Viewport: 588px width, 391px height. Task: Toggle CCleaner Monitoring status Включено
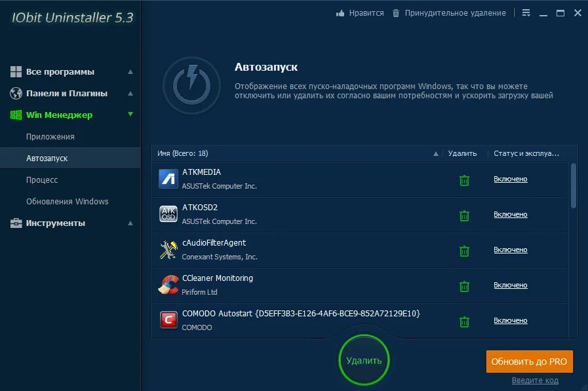[511, 285]
